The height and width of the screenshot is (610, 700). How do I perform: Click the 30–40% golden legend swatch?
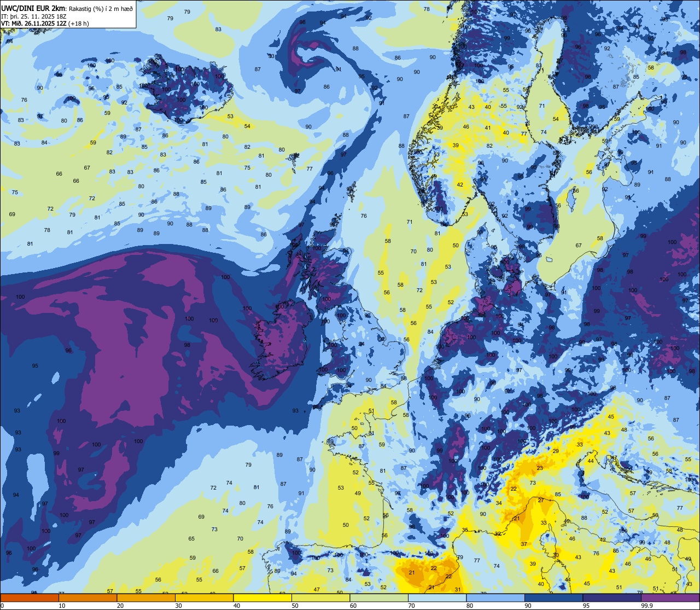[x=204, y=598]
